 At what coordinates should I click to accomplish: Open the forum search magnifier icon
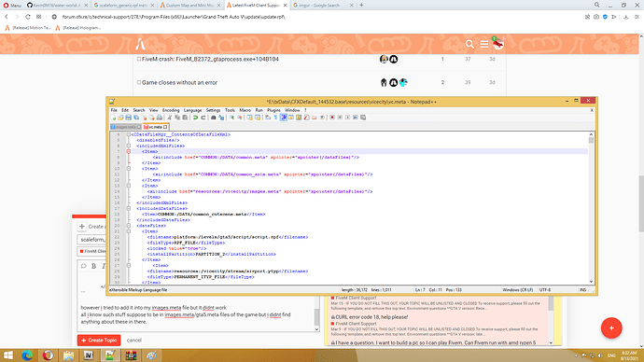tap(469, 44)
